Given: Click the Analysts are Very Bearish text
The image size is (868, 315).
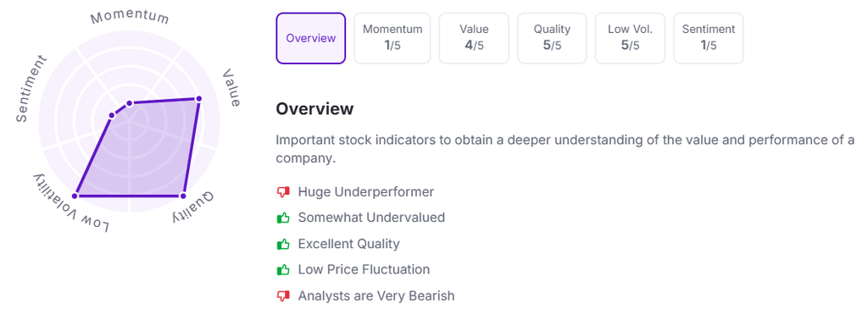Looking at the screenshot, I should (376, 296).
